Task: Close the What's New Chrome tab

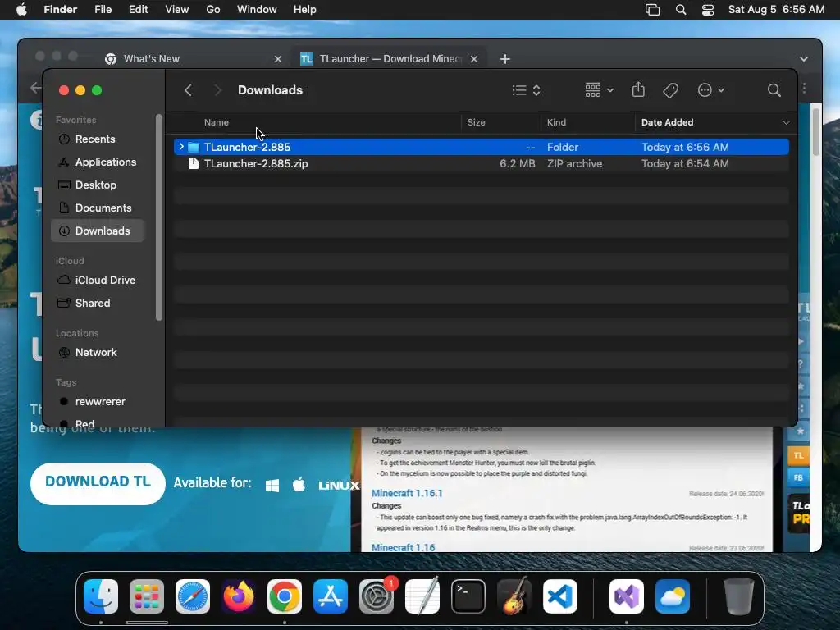Action: click(277, 59)
